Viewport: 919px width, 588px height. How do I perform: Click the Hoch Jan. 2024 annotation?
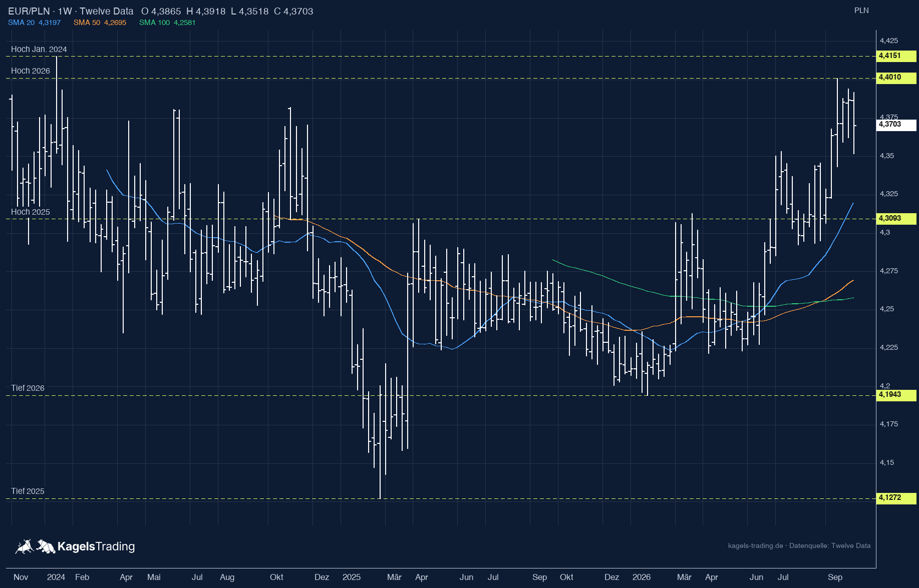click(39, 49)
